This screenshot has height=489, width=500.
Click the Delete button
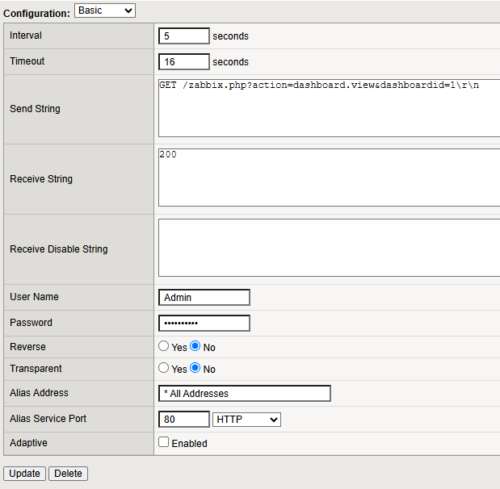[68, 473]
